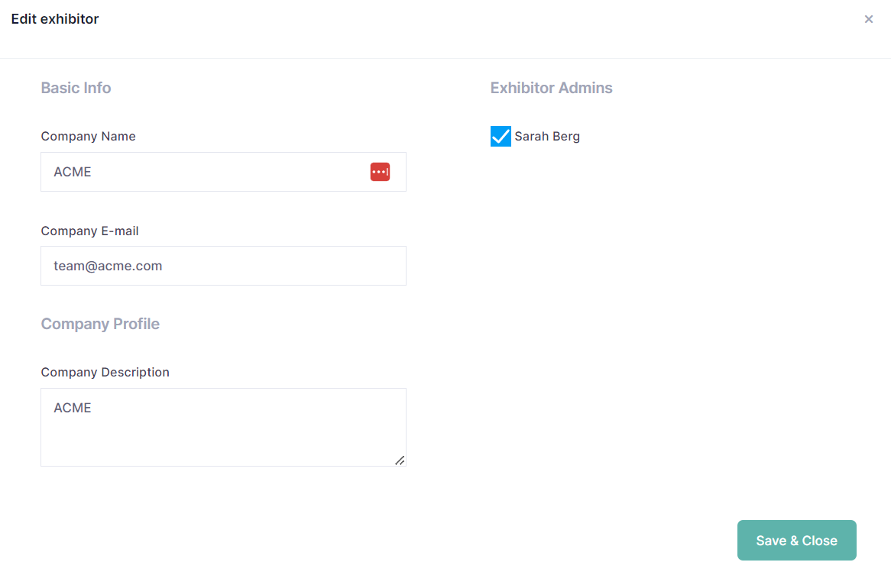Focus the Company Name input field

[x=206, y=172]
